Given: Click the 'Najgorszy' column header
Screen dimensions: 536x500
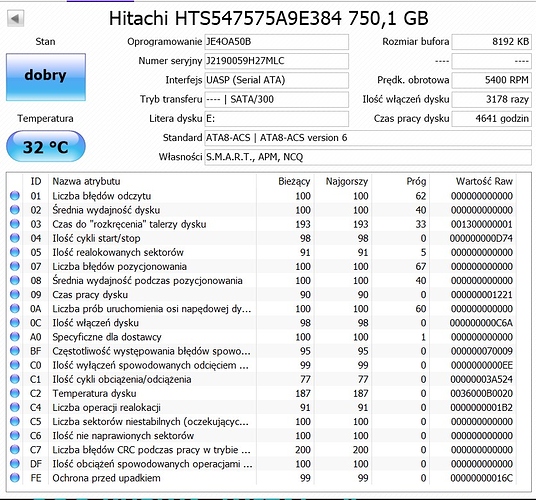Looking at the screenshot, I should coord(347,181).
